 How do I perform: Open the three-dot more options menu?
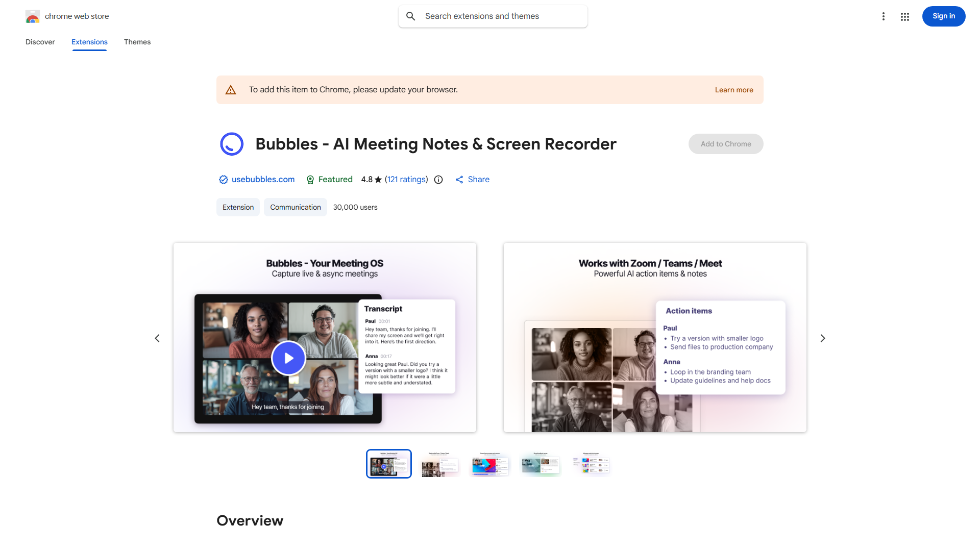tap(883, 16)
